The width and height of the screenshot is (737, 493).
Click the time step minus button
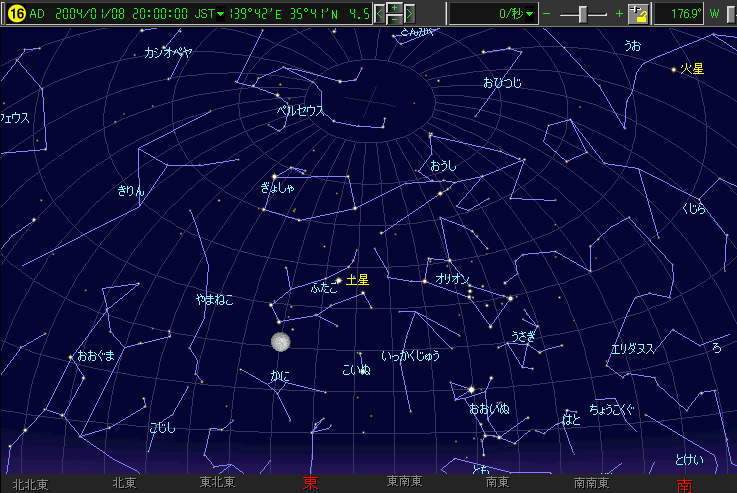pyautogui.click(x=395, y=20)
